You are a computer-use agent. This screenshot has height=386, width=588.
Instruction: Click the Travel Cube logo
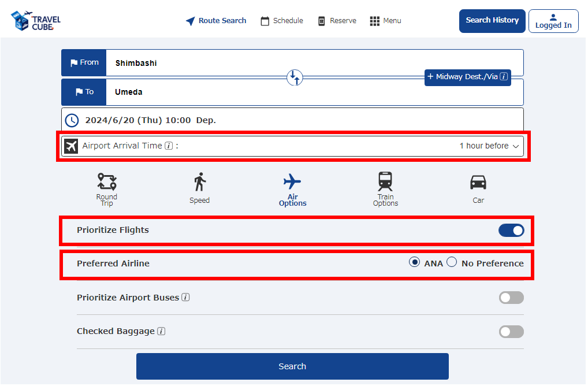[36, 21]
